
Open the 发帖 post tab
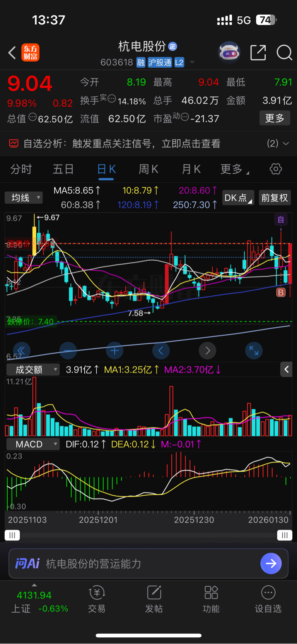[x=154, y=599]
